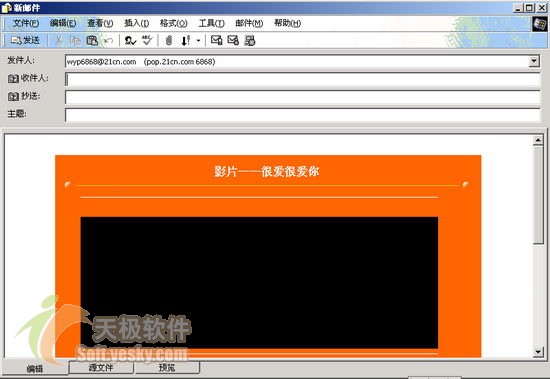Click the Paste clipboard icon
Screen dimensions: 550x379
(92, 41)
